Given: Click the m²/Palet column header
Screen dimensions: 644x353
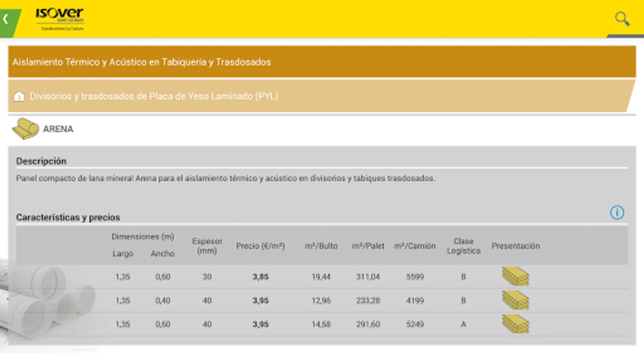Looking at the screenshot, I should (x=368, y=246).
